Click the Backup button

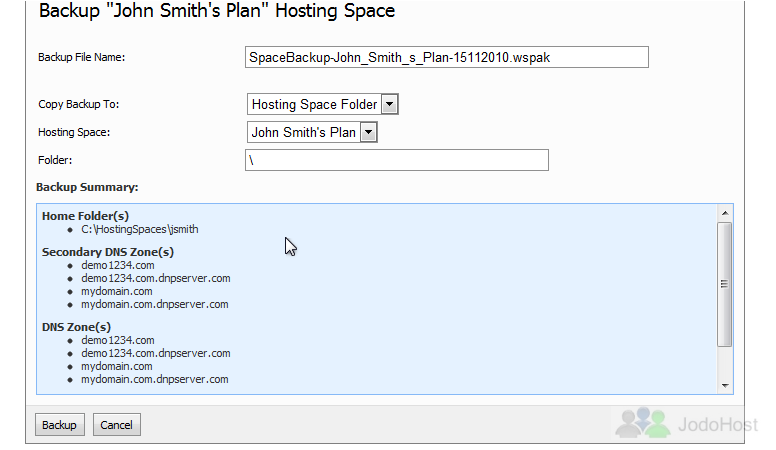pyautogui.click(x=59, y=425)
